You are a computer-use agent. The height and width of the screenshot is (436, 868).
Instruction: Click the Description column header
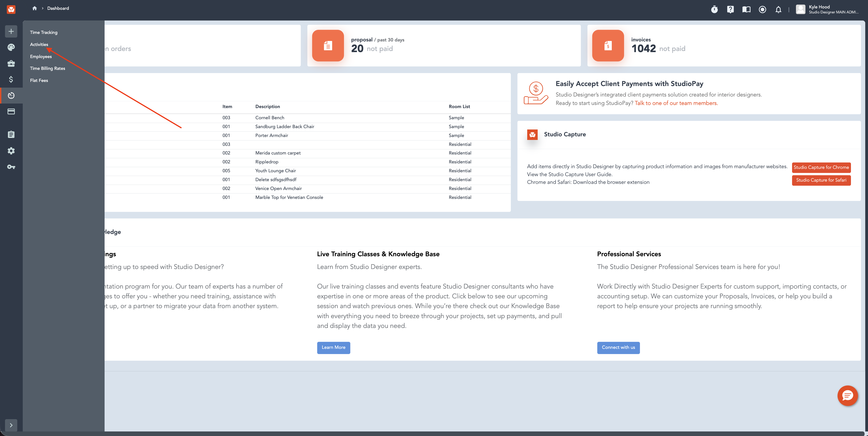[267, 106]
